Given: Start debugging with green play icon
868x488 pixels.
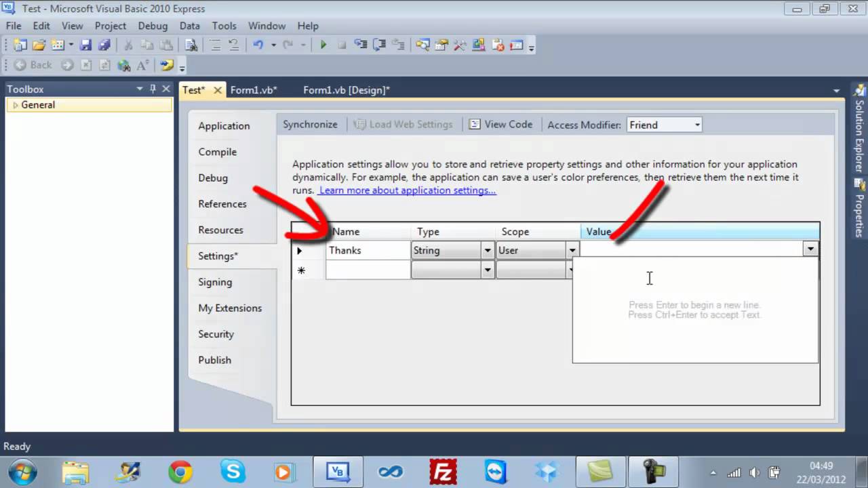Looking at the screenshot, I should (323, 45).
